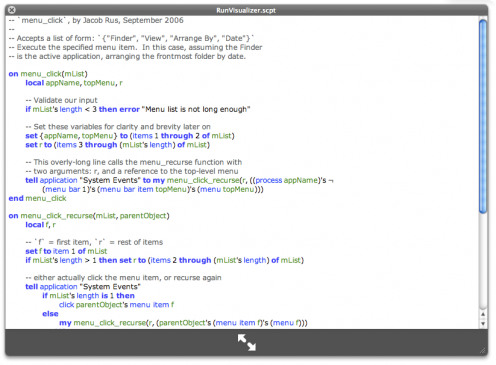The height and width of the screenshot is (365, 496).
Task: Click the 'local appName, topMenu, r' line
Action: tap(74, 83)
